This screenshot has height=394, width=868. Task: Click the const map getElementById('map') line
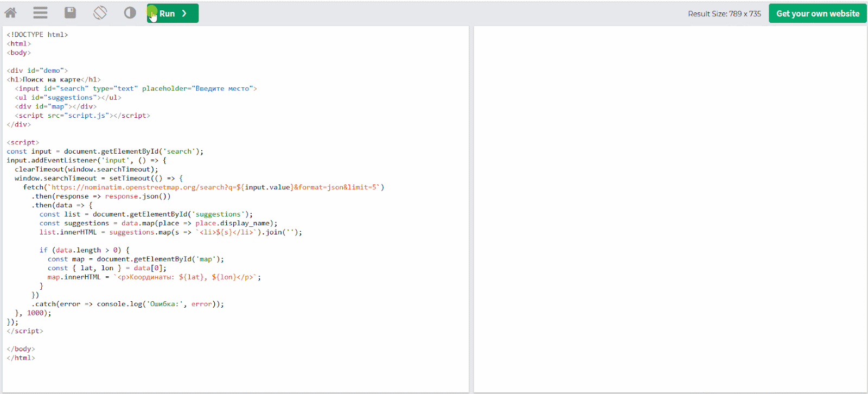(136, 259)
